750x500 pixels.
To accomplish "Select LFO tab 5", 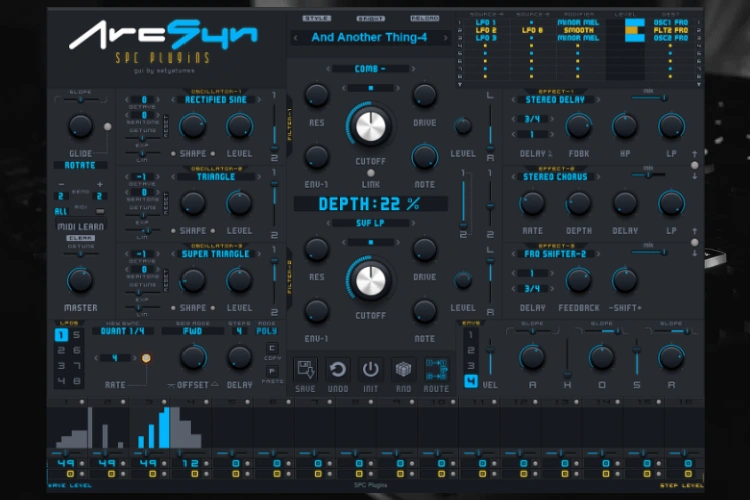I will coord(77,335).
